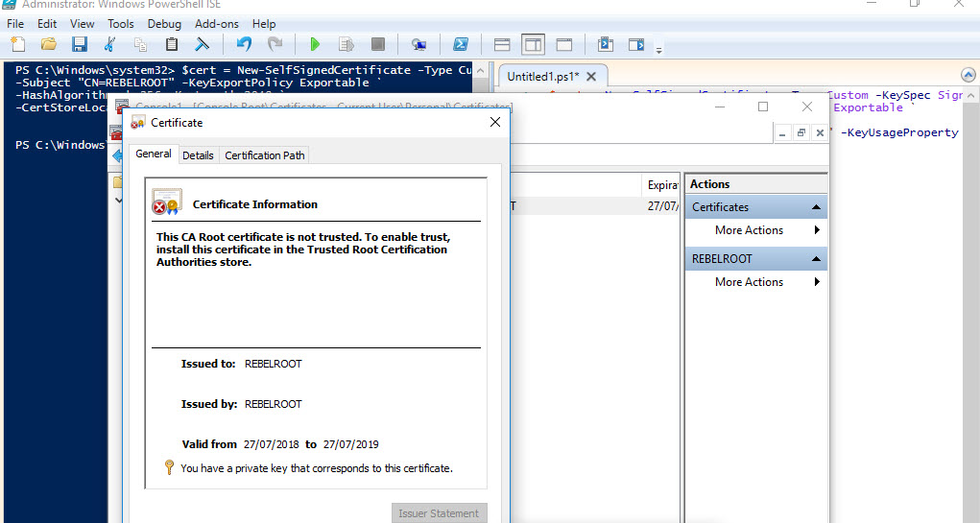Viewport: 980px width, 523px height.
Task: Open New Remote PowerShell Tab icon
Action: coord(418,44)
